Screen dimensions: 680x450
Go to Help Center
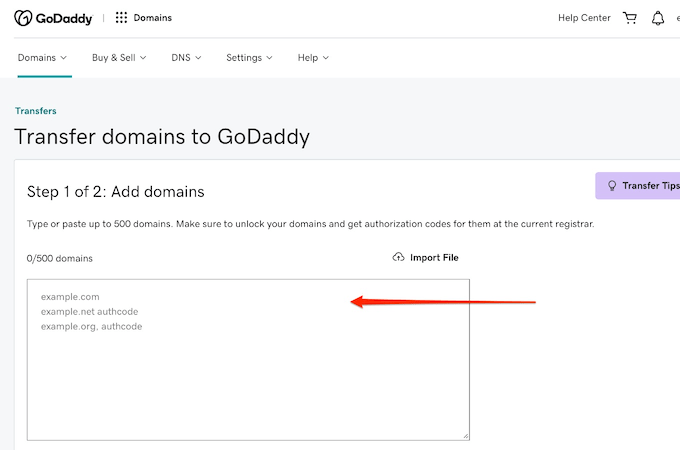click(584, 18)
